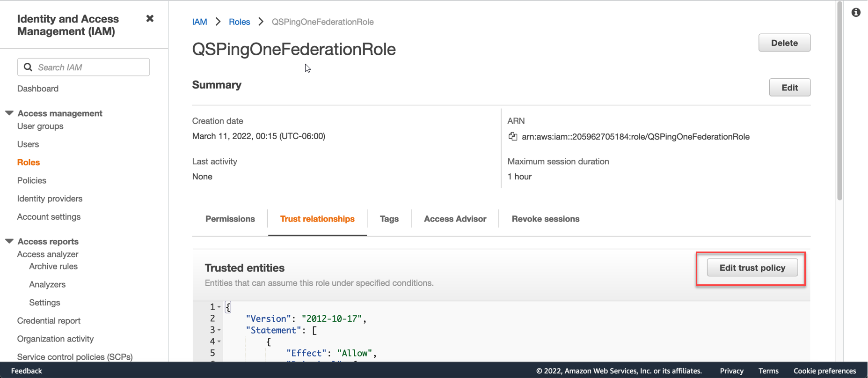
Task: View the Credential report
Action: coord(49,321)
